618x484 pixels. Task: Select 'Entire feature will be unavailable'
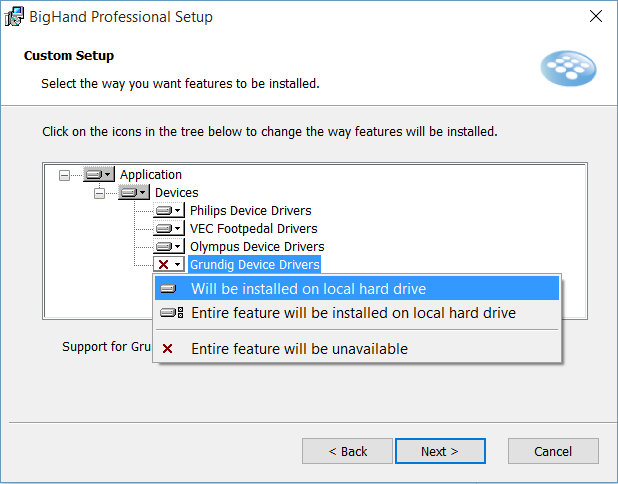click(299, 349)
